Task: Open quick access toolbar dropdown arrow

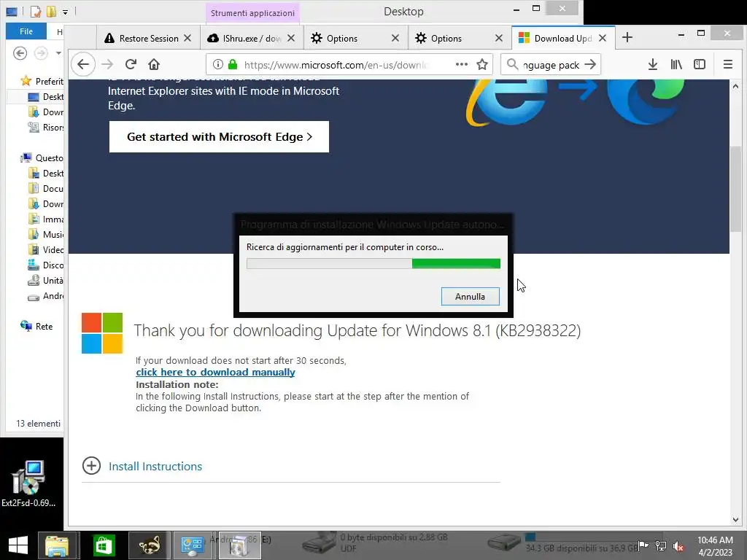Action: (x=65, y=12)
